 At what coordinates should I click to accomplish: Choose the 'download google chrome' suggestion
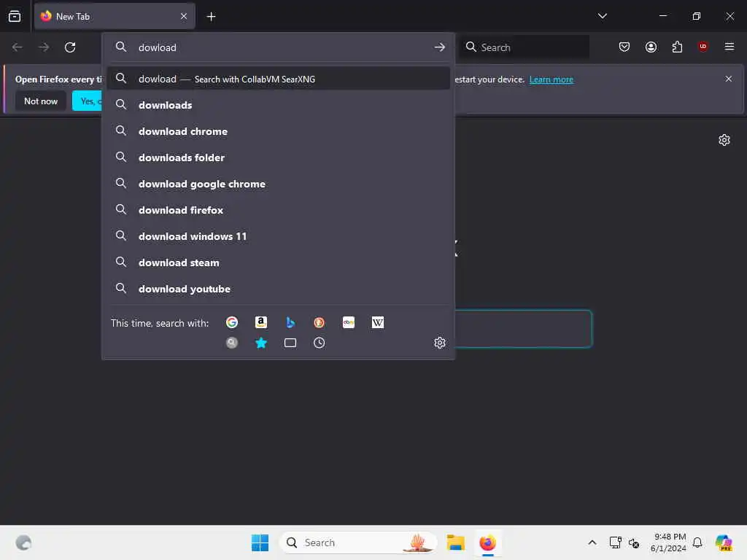(278, 183)
